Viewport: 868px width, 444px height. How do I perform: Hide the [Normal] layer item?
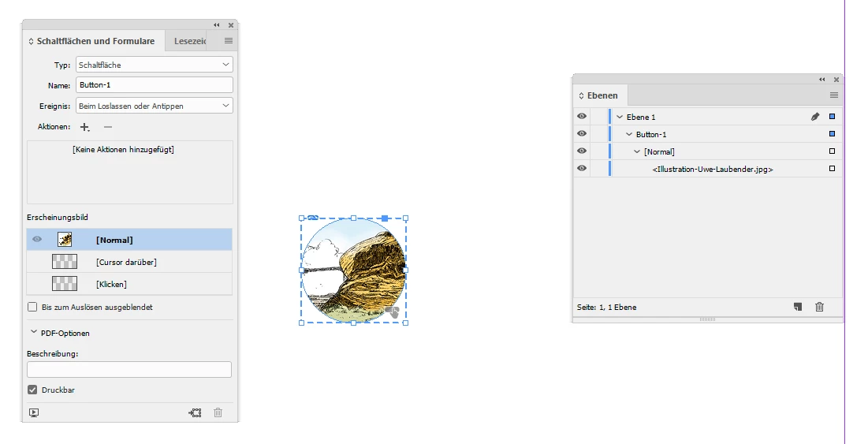pyautogui.click(x=582, y=151)
